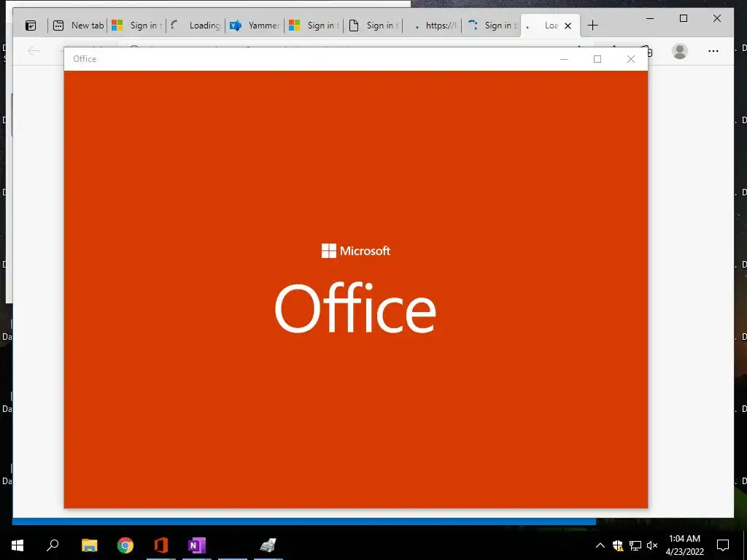Image resolution: width=747 pixels, height=560 pixels.
Task: Open taskbar search magnifier
Action: coord(53,545)
